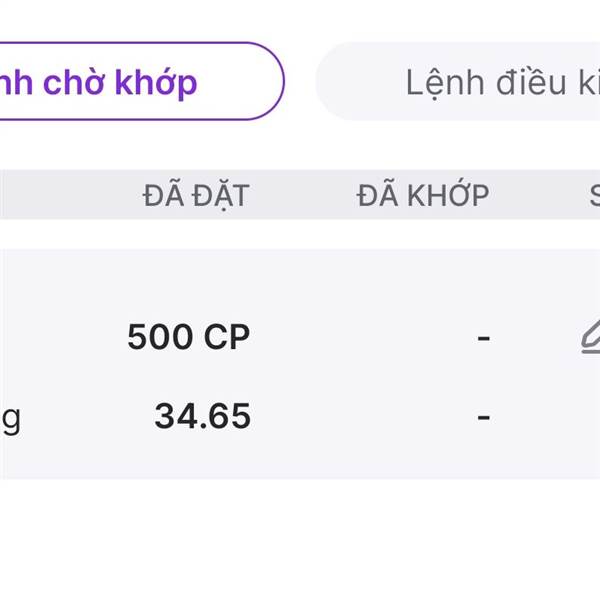Viewport: 600px width, 600px height.
Task: Click the white strip above the column header bar
Action: 300,148
